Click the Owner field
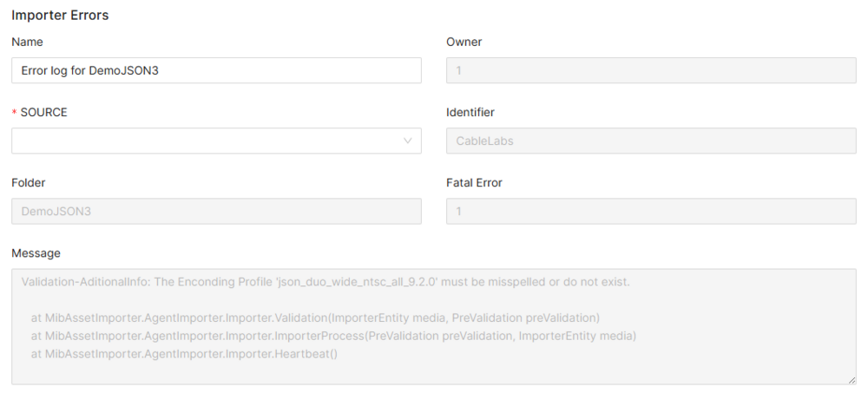 651,70
